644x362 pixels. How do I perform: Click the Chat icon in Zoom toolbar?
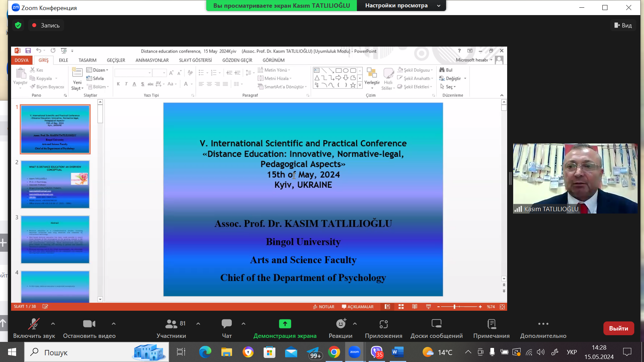pyautogui.click(x=227, y=324)
